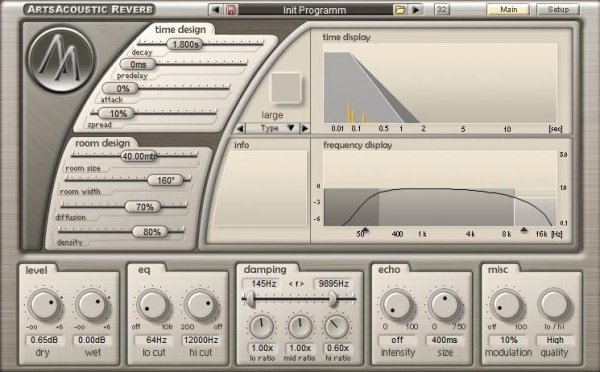Switch to the Main page
This screenshot has height=372, width=600.
pos(508,9)
